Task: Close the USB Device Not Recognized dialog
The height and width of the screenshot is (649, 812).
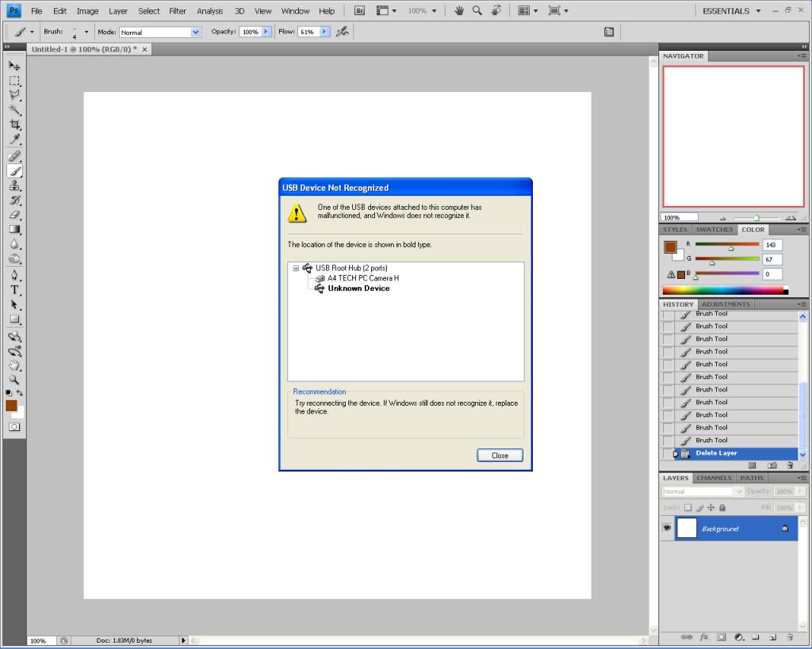Action: point(500,456)
